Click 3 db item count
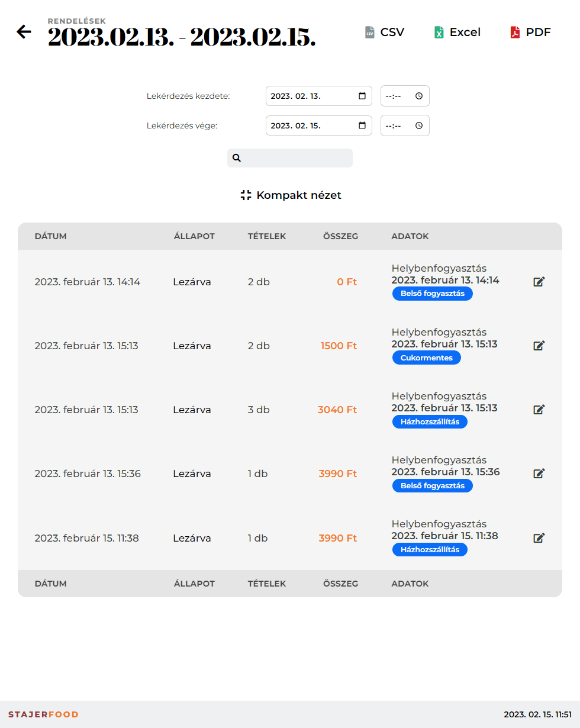 (x=259, y=410)
